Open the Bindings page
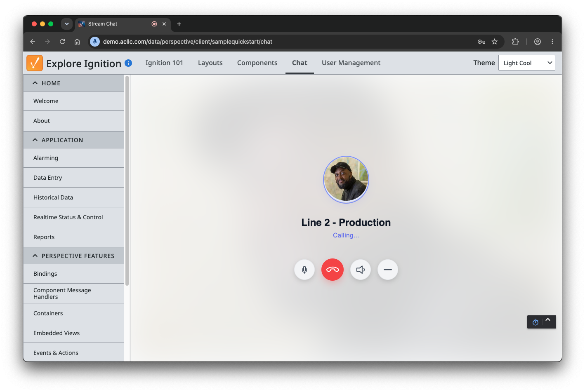The width and height of the screenshot is (585, 392). pos(74,274)
